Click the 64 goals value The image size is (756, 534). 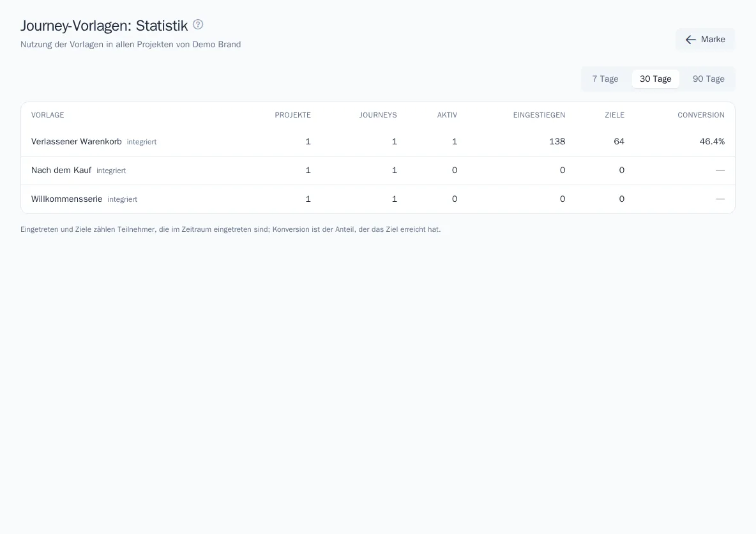pyautogui.click(x=619, y=141)
